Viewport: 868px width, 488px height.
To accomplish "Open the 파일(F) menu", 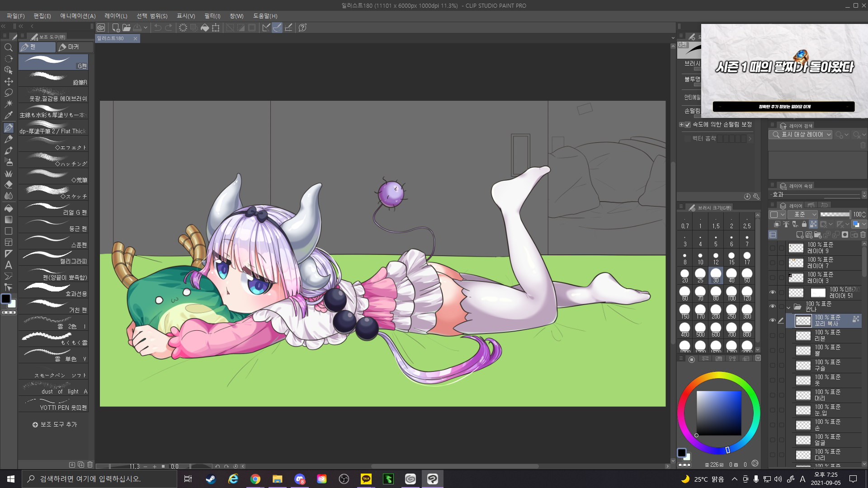I will click(x=15, y=16).
